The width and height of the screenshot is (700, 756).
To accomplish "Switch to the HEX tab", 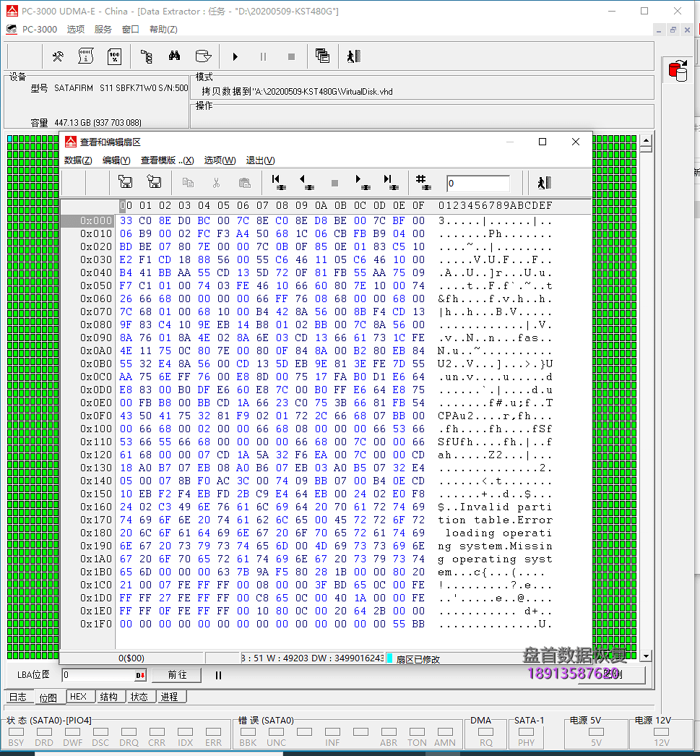I will pos(79,697).
